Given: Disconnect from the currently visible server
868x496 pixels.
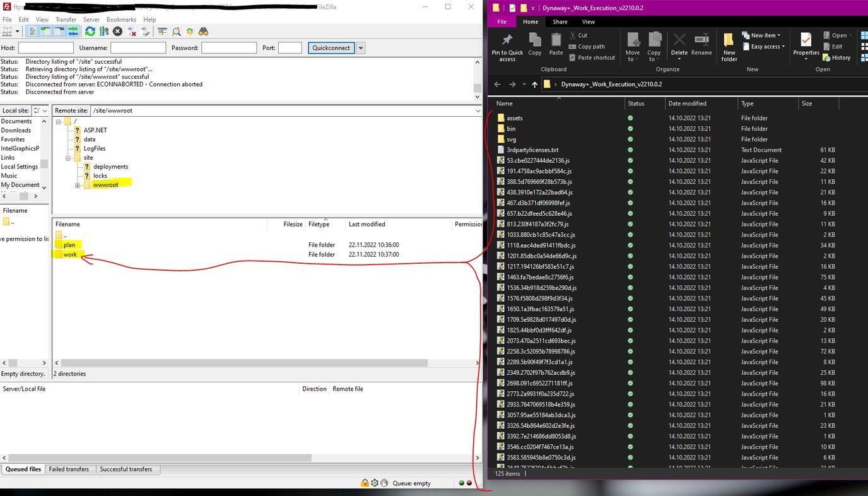Looking at the screenshot, I should (x=131, y=32).
